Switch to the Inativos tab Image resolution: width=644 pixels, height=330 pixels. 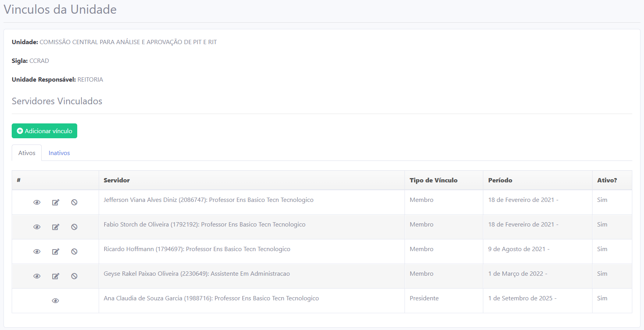click(59, 153)
